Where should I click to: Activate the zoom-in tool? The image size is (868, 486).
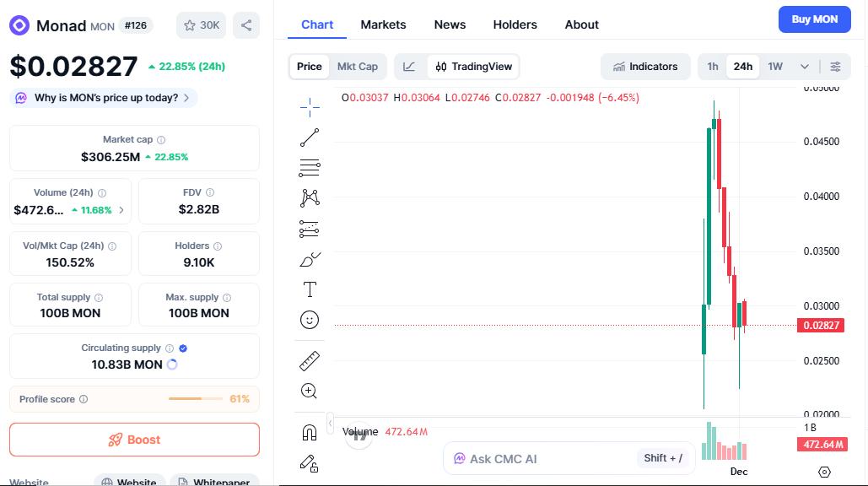310,391
